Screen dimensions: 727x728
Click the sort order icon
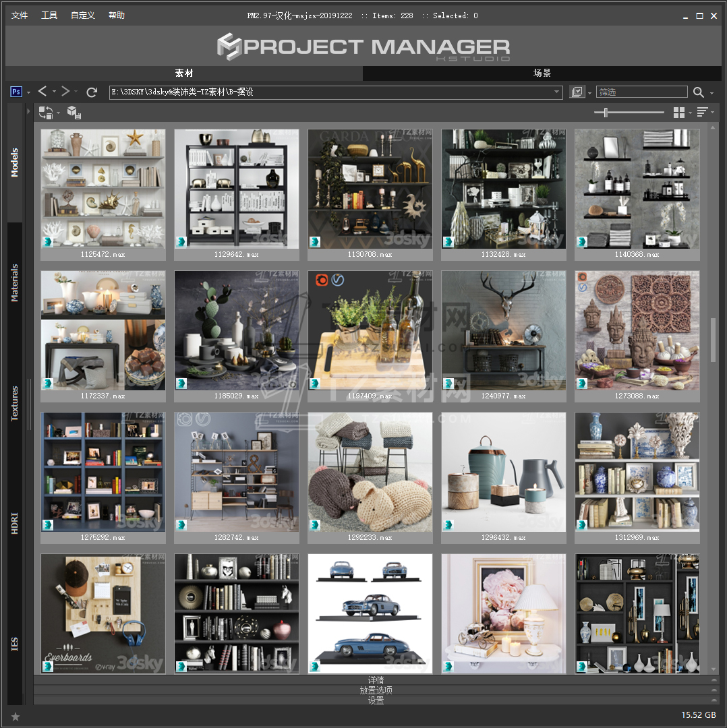click(x=702, y=113)
